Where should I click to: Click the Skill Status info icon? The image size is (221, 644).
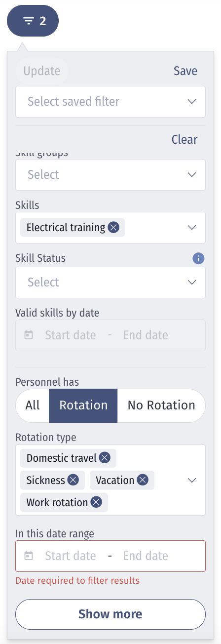(198, 258)
